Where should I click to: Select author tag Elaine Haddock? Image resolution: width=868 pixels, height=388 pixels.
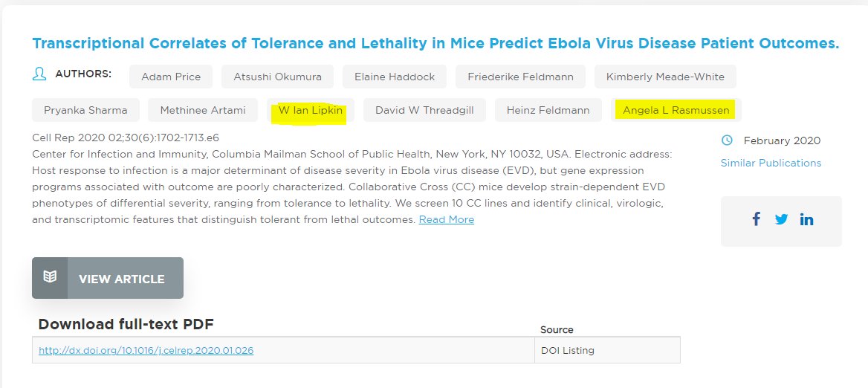coord(394,77)
